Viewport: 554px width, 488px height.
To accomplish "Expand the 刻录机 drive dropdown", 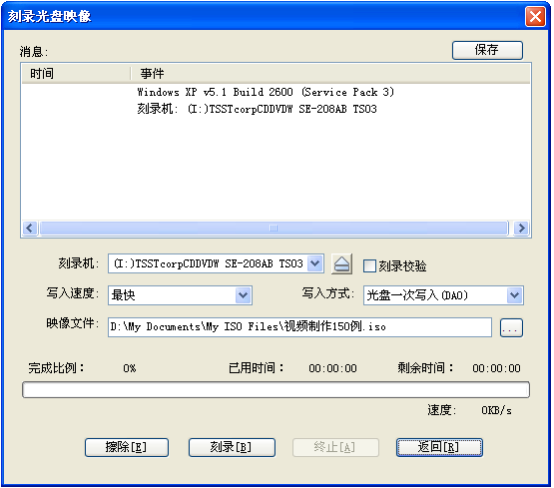I will pos(314,263).
